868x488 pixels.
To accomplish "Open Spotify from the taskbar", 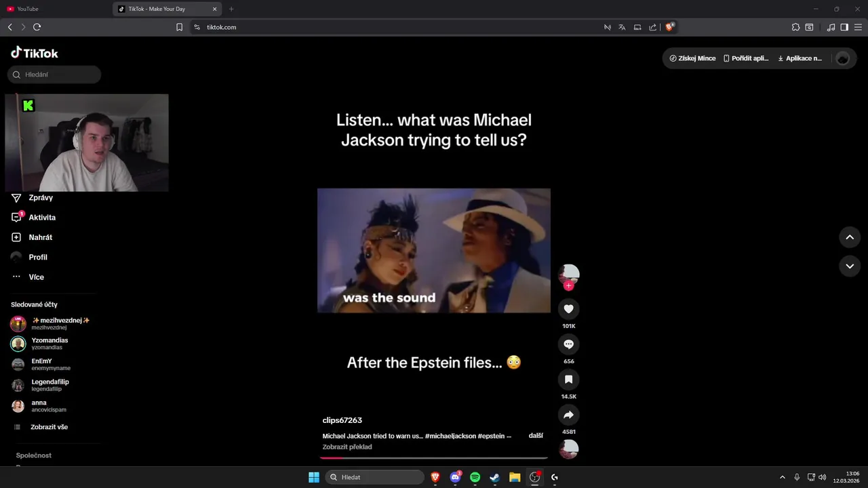I will click(x=475, y=477).
